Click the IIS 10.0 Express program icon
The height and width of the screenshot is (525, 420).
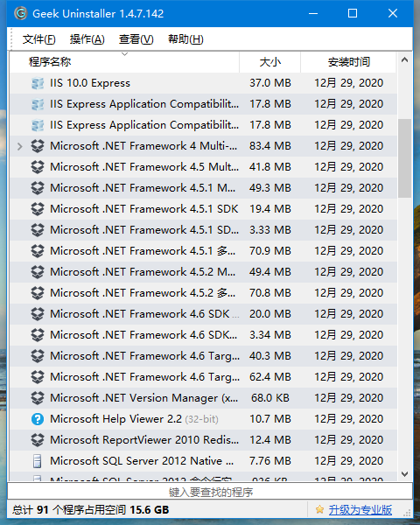coord(37,83)
